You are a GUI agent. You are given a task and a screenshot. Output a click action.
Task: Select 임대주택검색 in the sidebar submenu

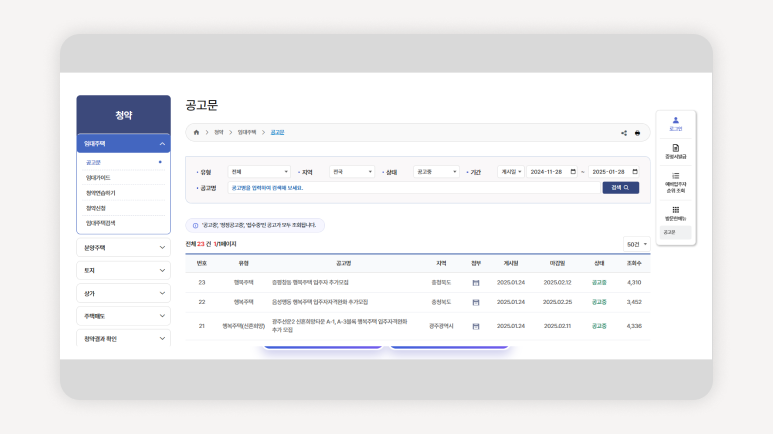(101, 223)
